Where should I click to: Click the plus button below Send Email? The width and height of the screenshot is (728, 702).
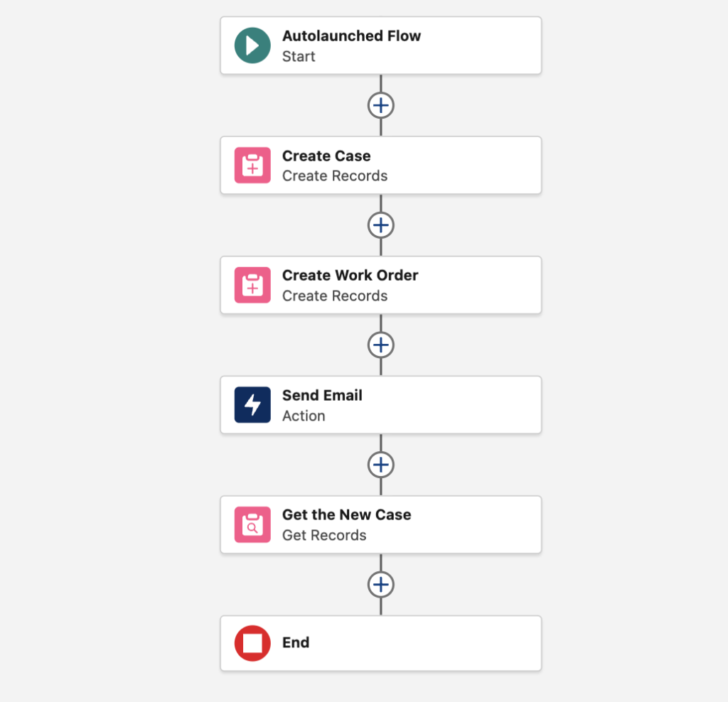(381, 465)
